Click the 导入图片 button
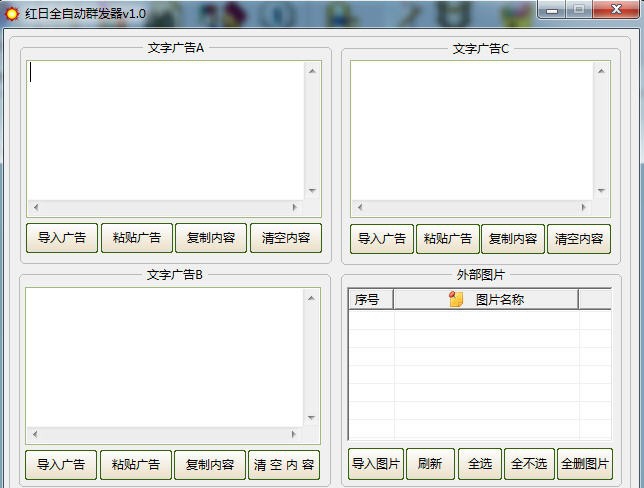This screenshot has width=644, height=488. [x=376, y=464]
